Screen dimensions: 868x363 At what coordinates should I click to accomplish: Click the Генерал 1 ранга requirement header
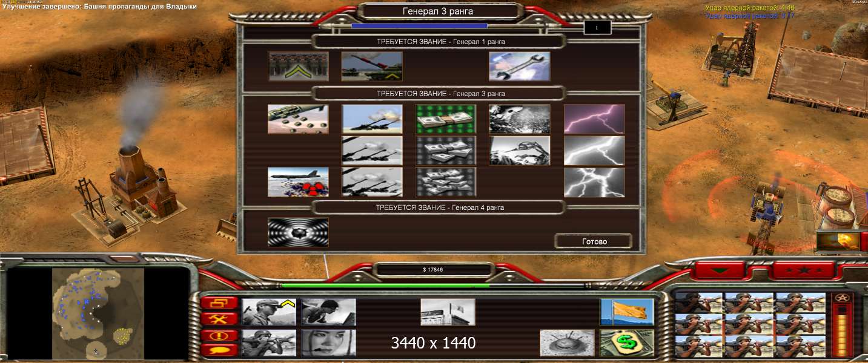coord(440,42)
